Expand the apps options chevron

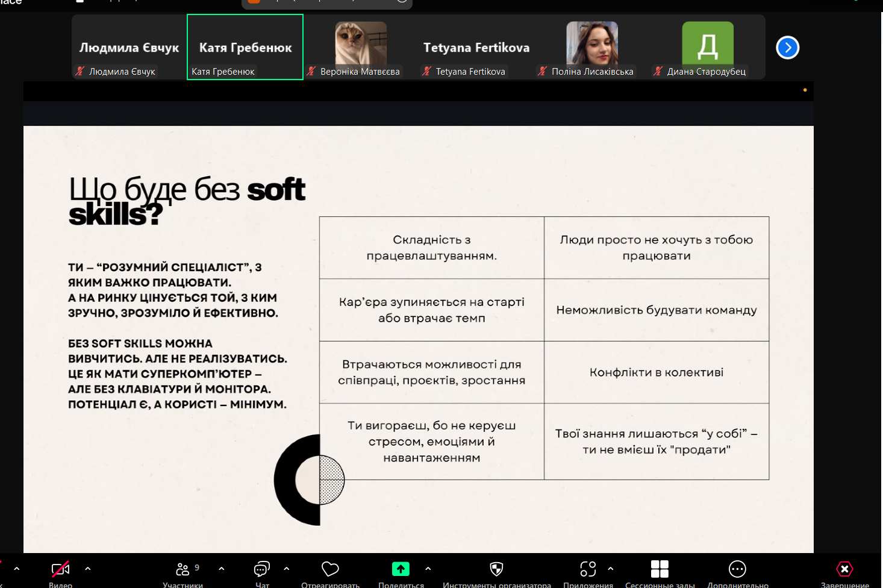pos(611,568)
